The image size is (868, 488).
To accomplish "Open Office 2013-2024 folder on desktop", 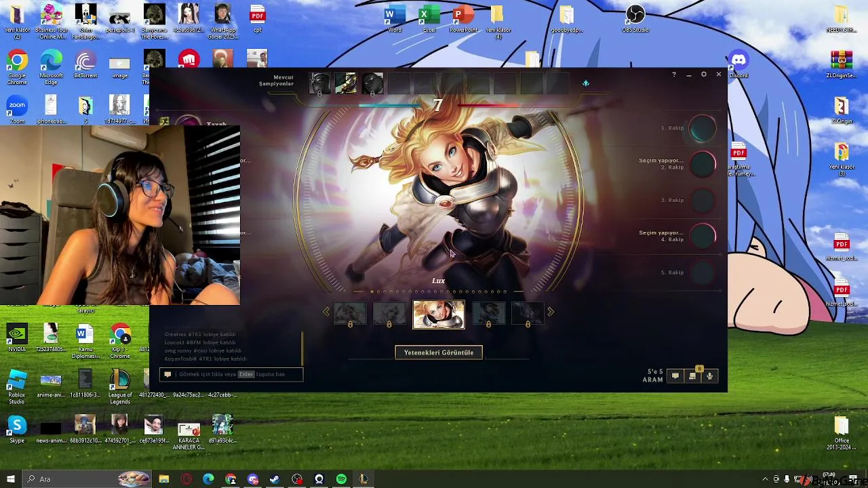I will click(x=842, y=433).
